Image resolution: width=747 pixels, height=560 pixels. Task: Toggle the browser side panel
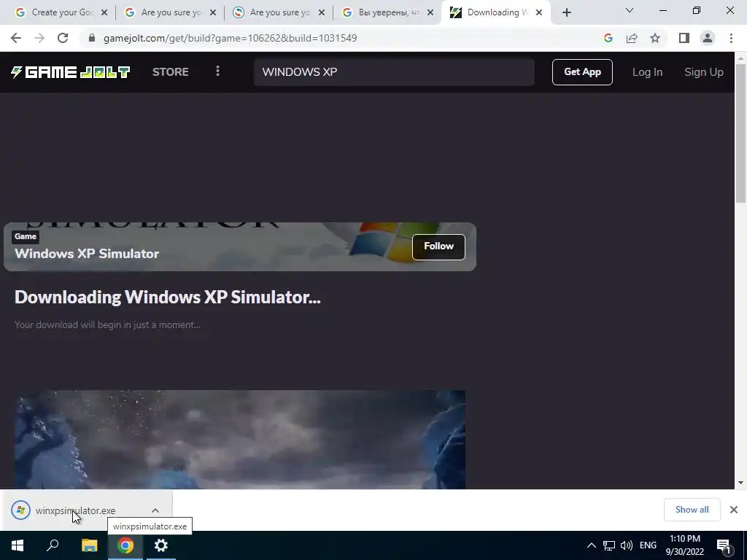(x=684, y=38)
